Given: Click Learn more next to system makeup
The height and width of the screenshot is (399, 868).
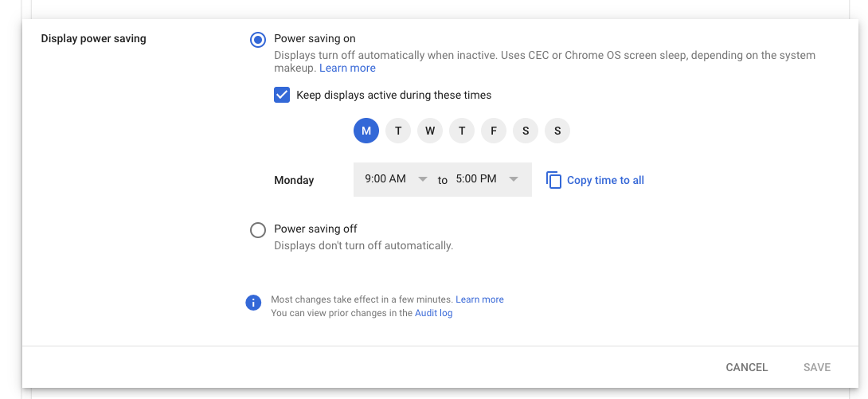Looking at the screenshot, I should [x=348, y=68].
